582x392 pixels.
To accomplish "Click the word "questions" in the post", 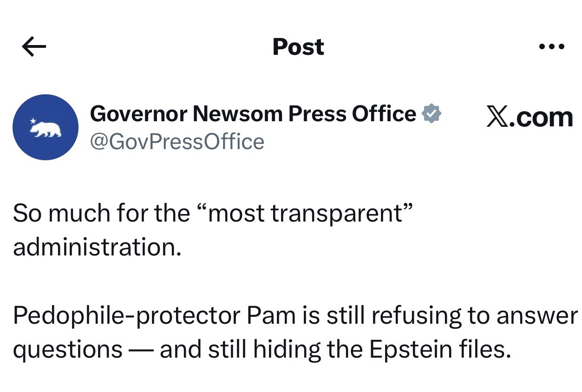I will pyautogui.click(x=67, y=349).
